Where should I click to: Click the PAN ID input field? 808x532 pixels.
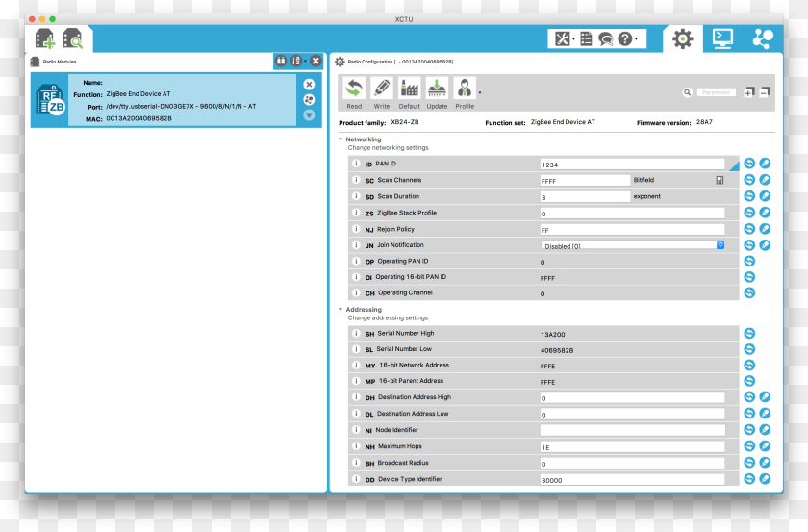[x=633, y=165]
